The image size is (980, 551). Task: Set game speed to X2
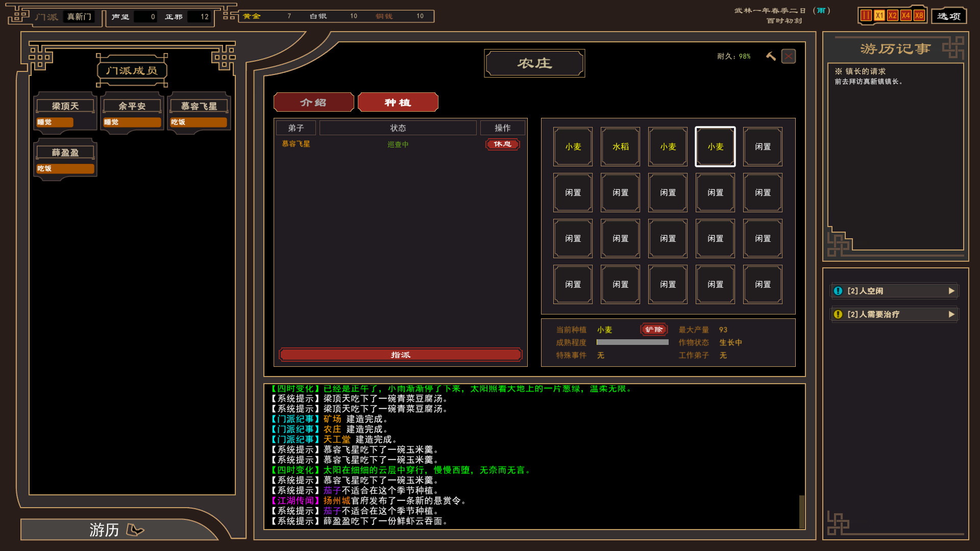[892, 15]
